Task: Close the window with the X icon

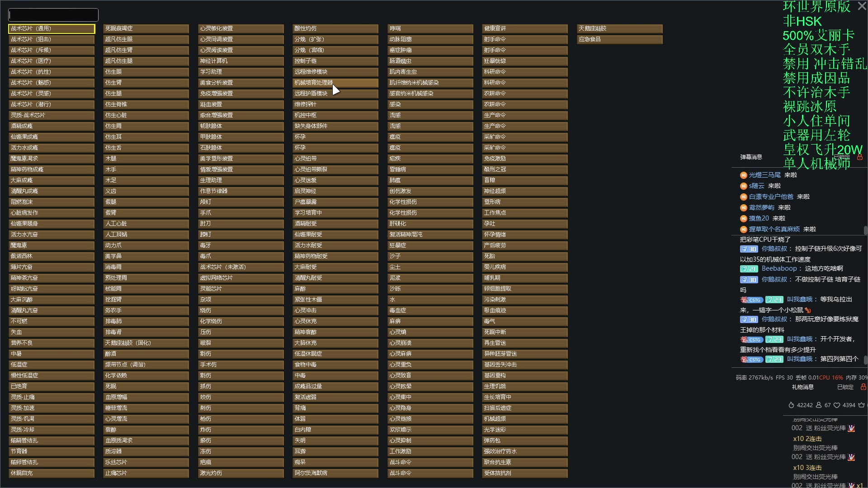Action: coord(862,6)
